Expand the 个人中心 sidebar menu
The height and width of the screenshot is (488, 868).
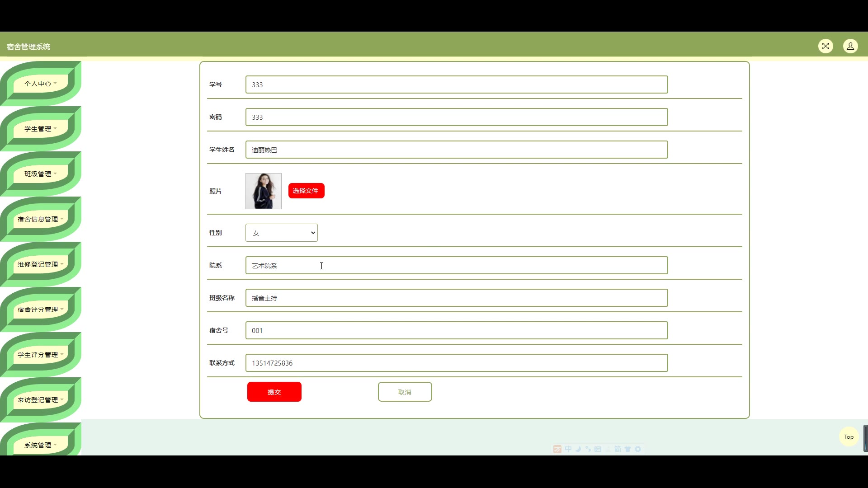click(x=41, y=84)
